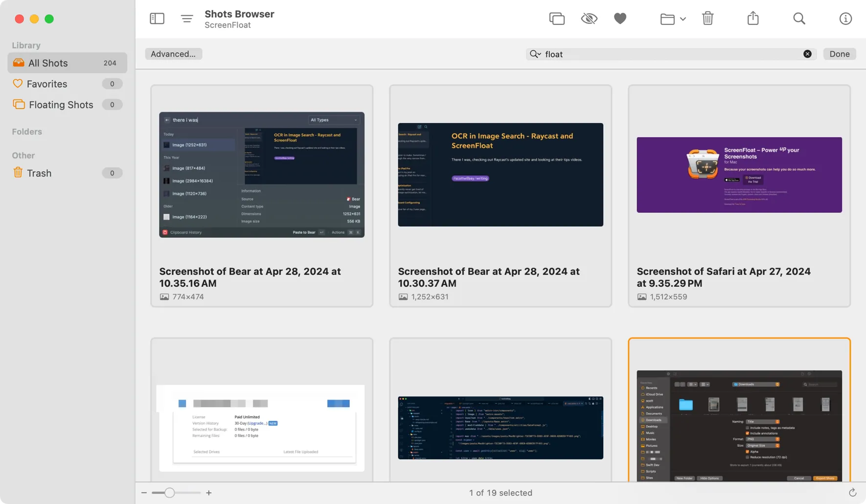Click the copy shots icon in toolbar
This screenshot has width=866, height=504.
click(x=557, y=18)
